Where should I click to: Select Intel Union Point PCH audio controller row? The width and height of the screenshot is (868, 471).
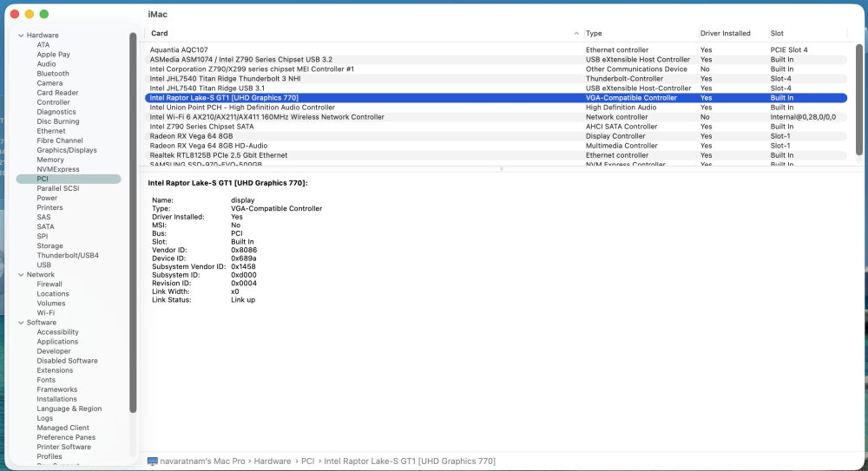(x=496, y=108)
